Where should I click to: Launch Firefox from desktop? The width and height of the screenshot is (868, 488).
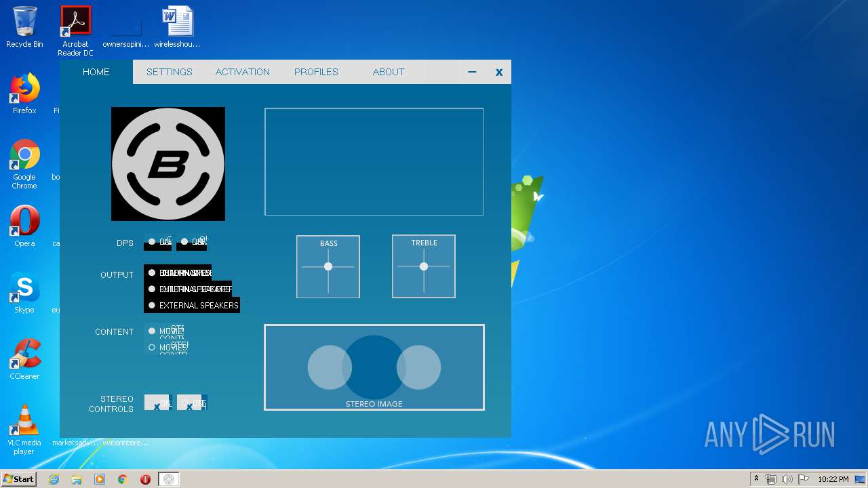[x=24, y=94]
